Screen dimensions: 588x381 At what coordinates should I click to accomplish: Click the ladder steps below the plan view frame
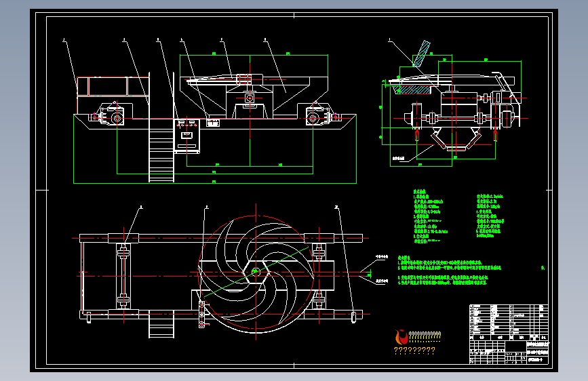[161, 324]
